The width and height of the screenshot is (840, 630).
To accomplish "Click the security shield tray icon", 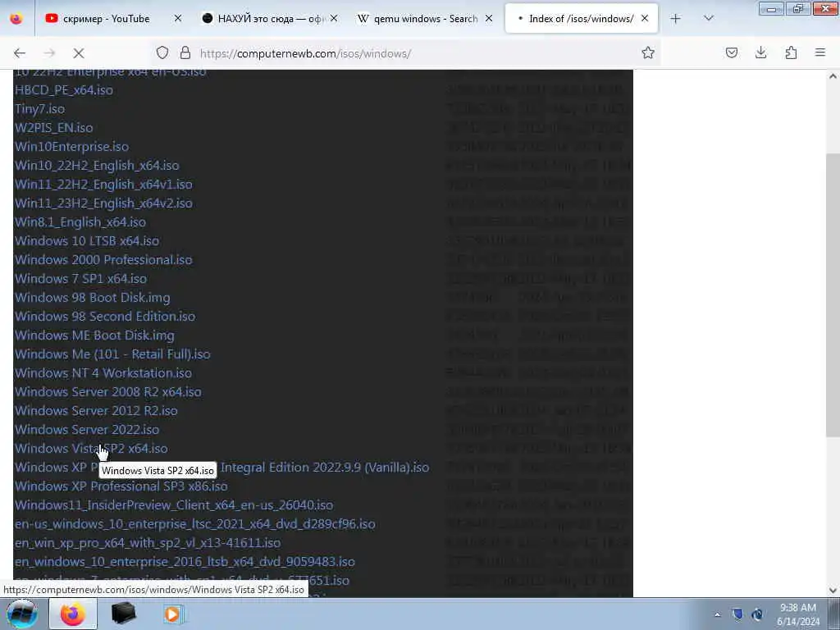I will [737, 614].
